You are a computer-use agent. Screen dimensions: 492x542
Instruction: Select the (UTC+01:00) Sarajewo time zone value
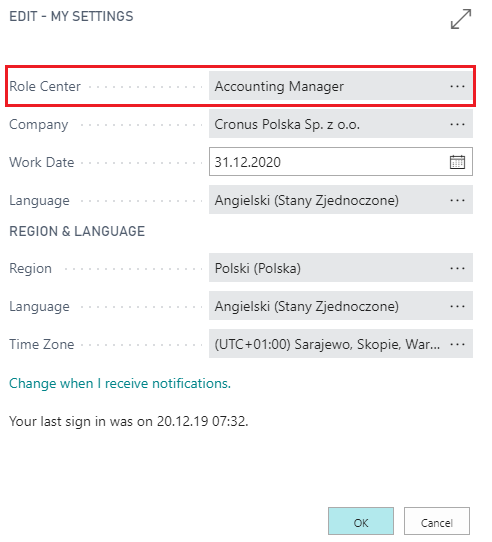(327, 344)
